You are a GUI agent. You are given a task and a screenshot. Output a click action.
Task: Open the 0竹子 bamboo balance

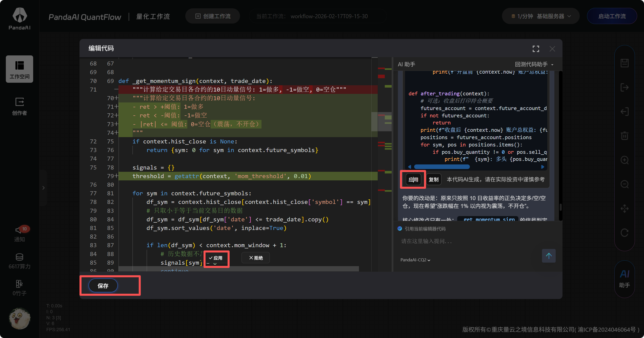(x=19, y=288)
